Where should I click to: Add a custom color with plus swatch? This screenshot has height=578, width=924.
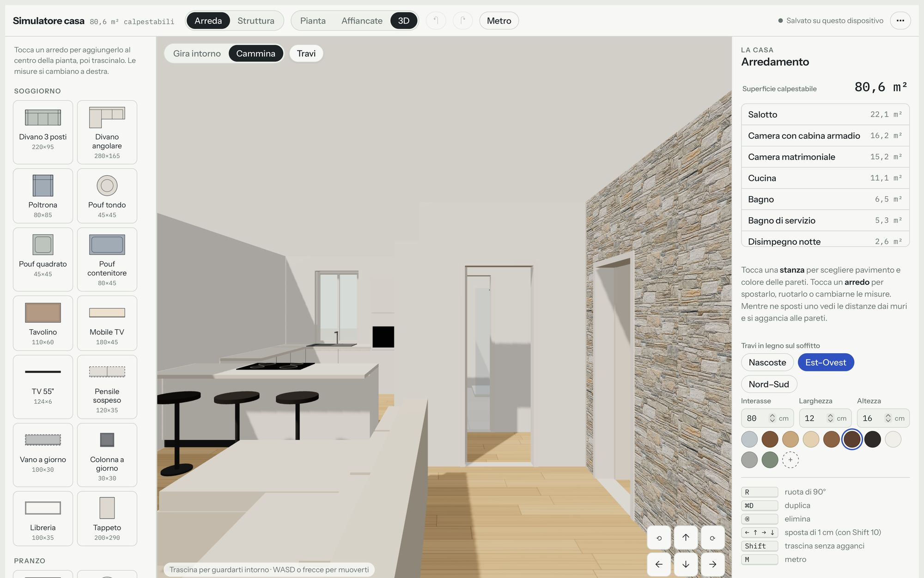click(790, 460)
